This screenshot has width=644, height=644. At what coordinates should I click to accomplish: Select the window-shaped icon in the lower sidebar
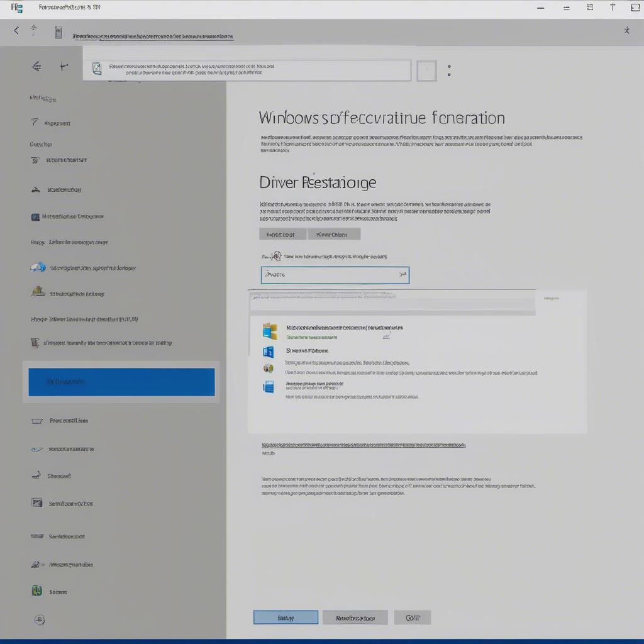[x=37, y=502]
